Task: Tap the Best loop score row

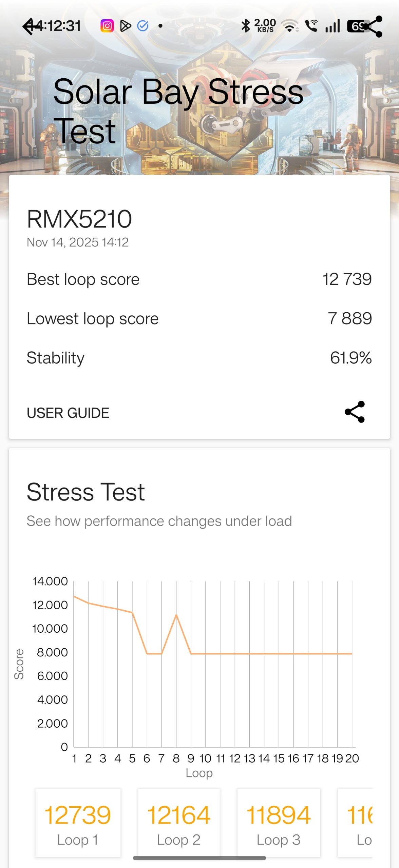Action: [x=199, y=279]
